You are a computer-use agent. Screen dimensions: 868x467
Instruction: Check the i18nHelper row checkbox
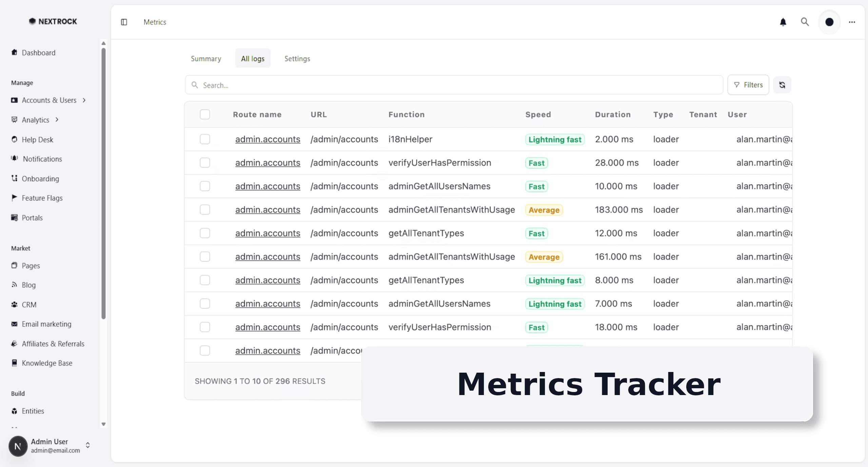coord(205,139)
